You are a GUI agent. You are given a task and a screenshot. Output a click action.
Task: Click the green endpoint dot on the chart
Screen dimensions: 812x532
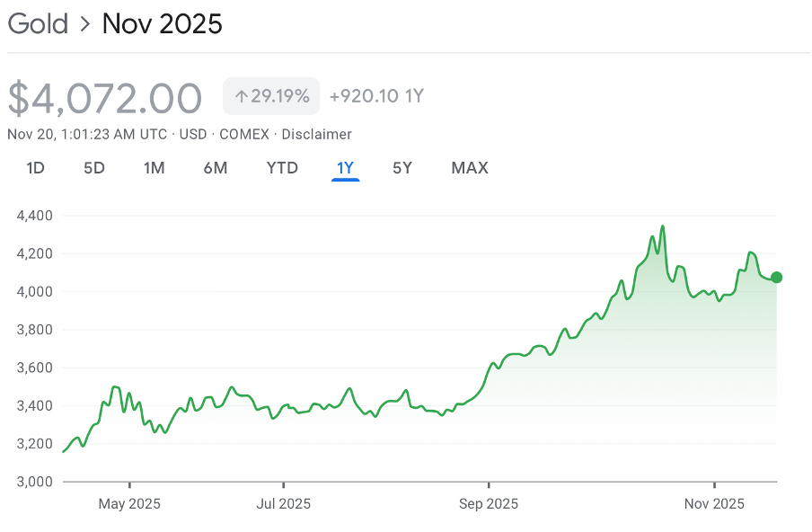pyautogui.click(x=777, y=278)
